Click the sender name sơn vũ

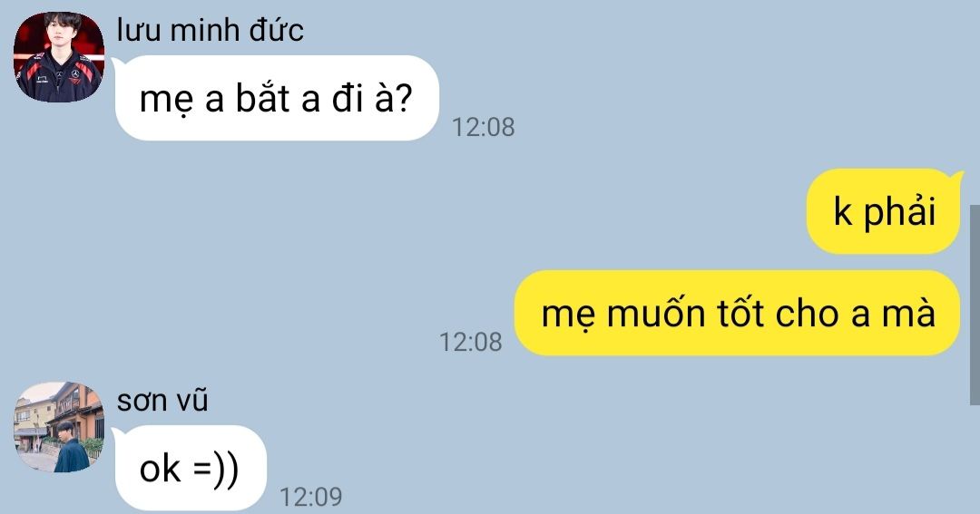162,401
